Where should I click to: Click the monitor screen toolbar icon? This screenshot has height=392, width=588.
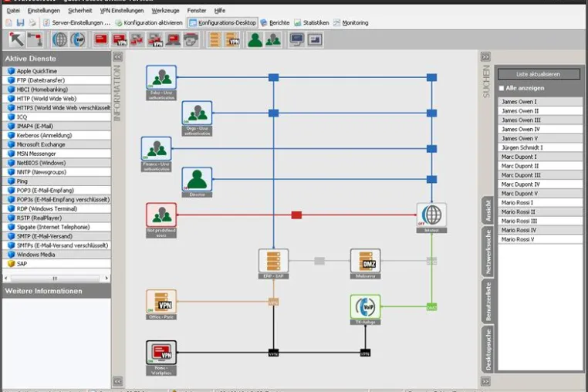point(296,39)
